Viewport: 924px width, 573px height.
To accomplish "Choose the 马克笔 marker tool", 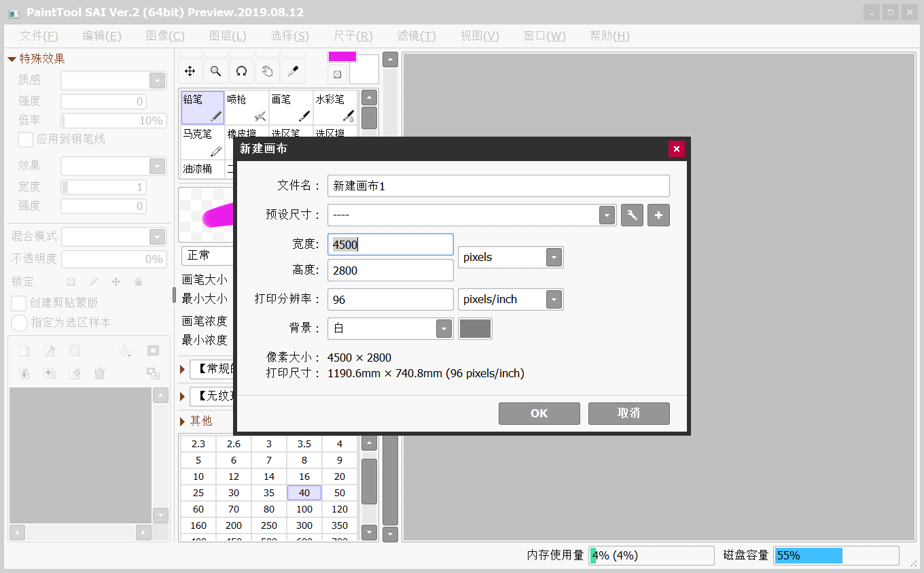I will 202,142.
